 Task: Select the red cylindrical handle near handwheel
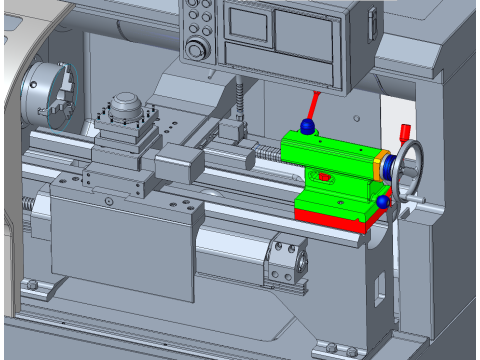point(405,133)
